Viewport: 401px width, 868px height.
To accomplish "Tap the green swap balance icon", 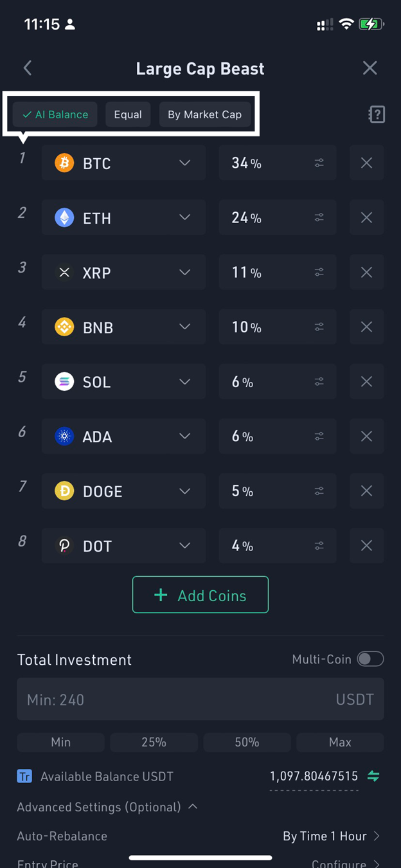I will coord(373,776).
